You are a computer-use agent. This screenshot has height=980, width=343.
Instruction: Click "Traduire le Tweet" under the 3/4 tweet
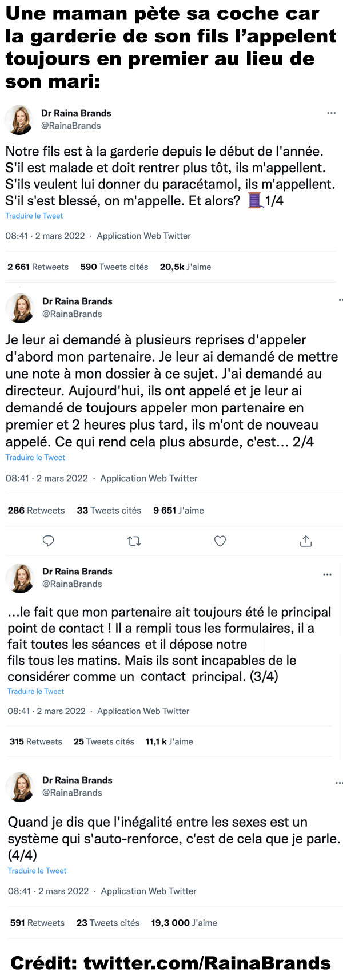(x=36, y=691)
